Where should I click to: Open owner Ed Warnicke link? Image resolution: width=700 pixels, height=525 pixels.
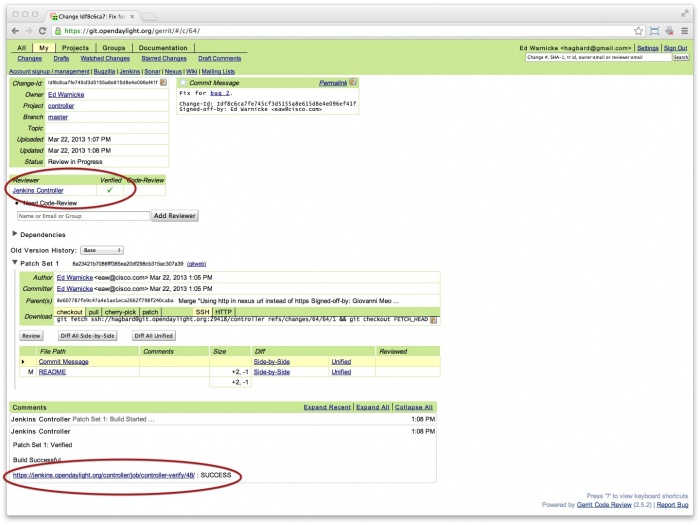point(66,95)
